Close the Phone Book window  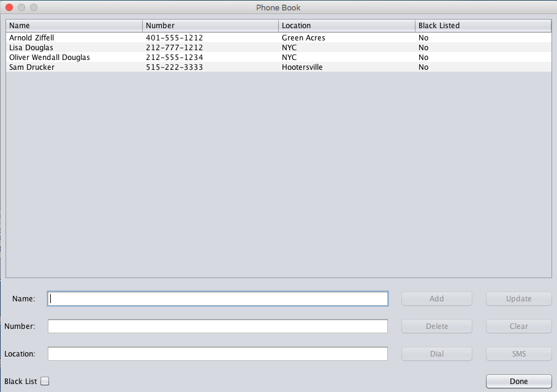point(9,7)
